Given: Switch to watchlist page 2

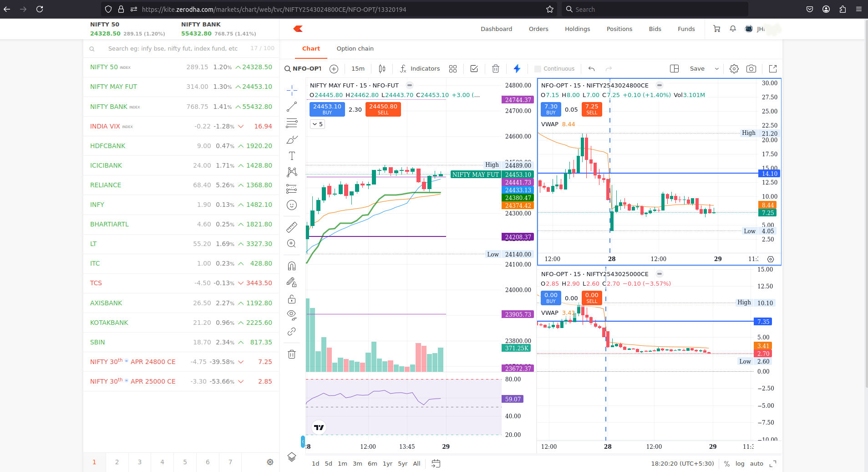Looking at the screenshot, I should tap(117, 462).
